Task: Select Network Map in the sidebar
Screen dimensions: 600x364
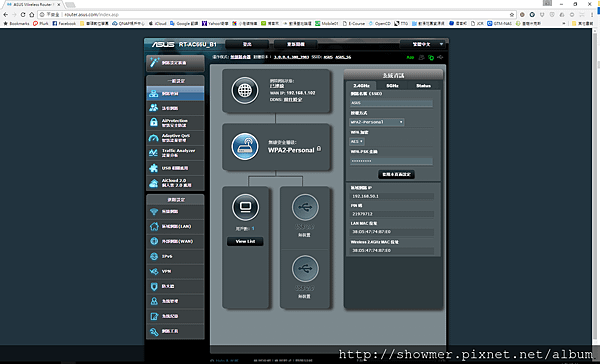Action: point(175,93)
